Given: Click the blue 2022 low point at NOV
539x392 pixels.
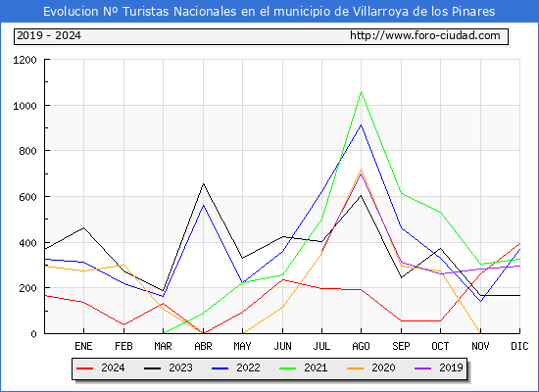Looking at the screenshot, I should 480,302.
